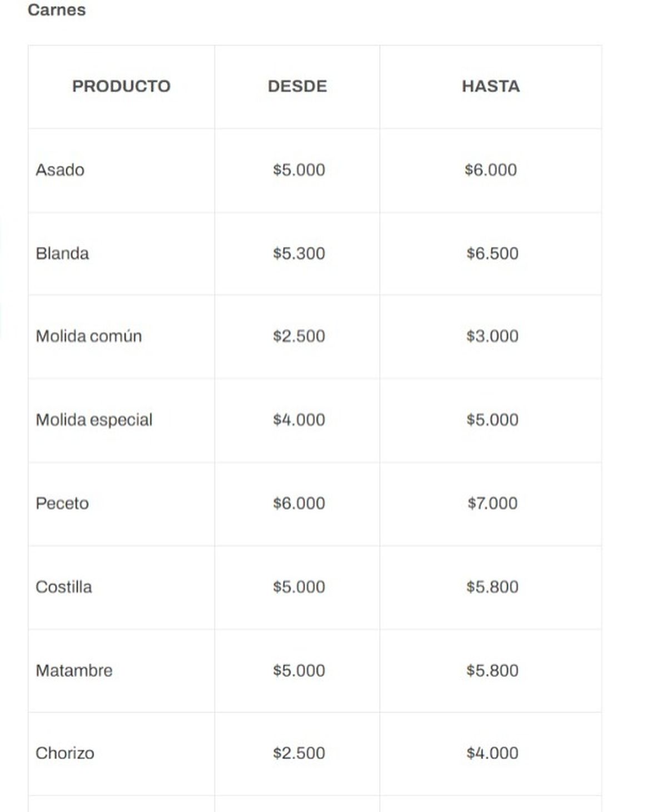Click the Molida especial product cell
Screen dimensions: 667x812
(x=94, y=420)
